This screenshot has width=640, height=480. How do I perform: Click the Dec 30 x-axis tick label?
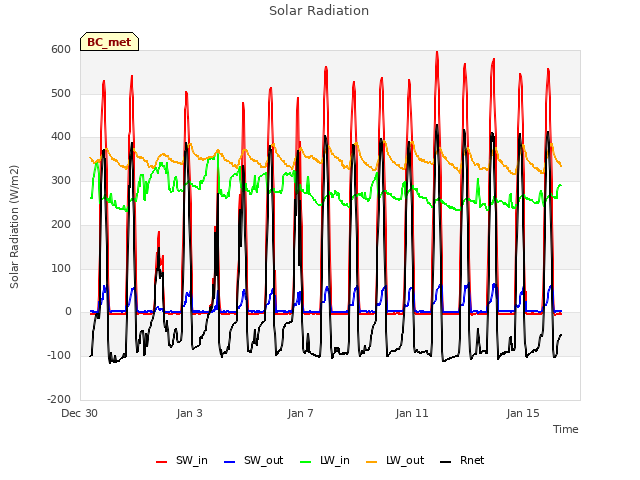[x=80, y=413]
